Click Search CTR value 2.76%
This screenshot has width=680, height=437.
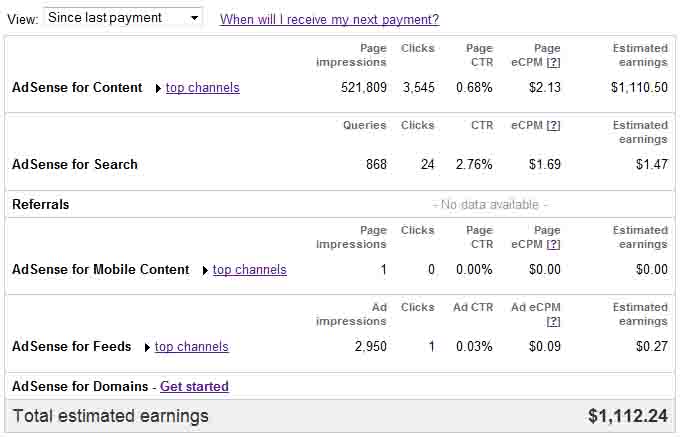[x=474, y=164]
